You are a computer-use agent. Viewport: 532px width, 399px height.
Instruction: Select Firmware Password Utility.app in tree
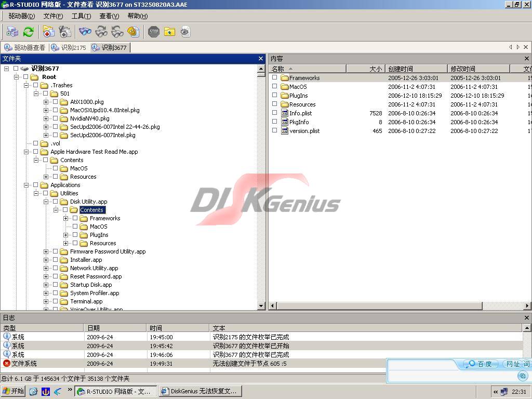pos(108,251)
